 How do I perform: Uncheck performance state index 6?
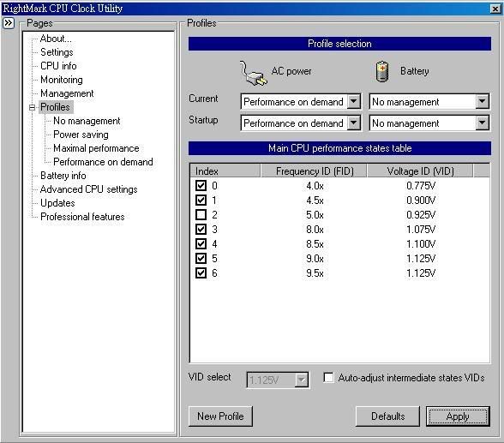pos(201,273)
